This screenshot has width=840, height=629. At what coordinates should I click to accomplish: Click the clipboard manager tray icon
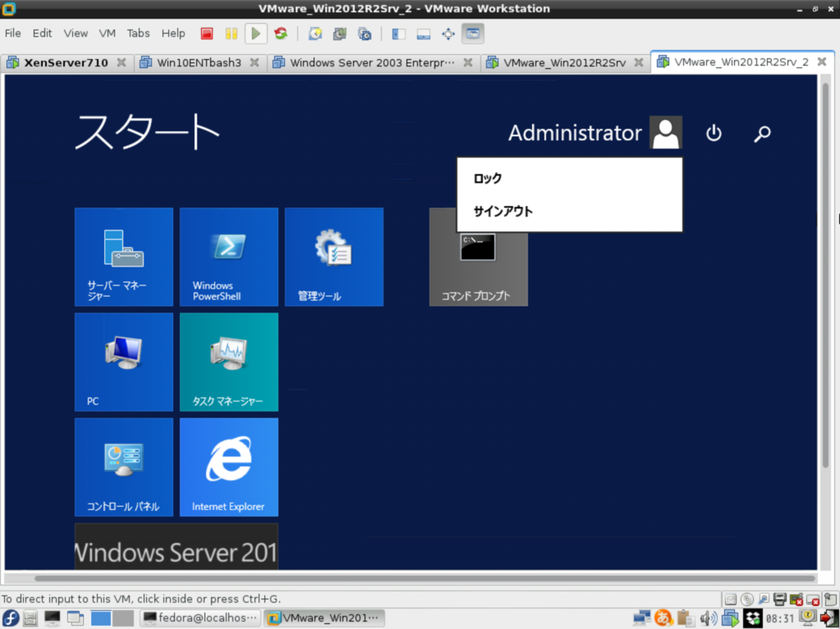tap(686, 618)
